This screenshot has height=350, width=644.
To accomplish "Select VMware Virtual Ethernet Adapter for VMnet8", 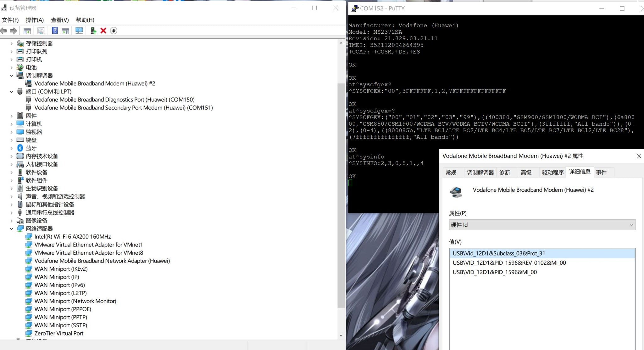I will pyautogui.click(x=89, y=253).
